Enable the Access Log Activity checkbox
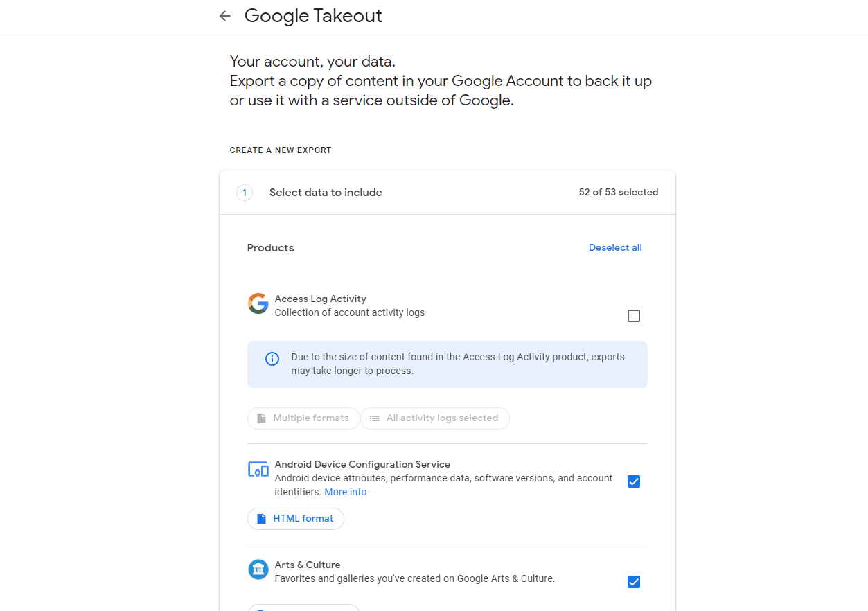The image size is (868, 611). point(633,315)
